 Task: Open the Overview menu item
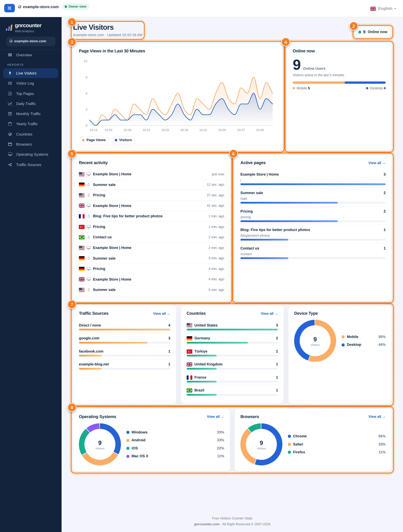pyautogui.click(x=31, y=55)
